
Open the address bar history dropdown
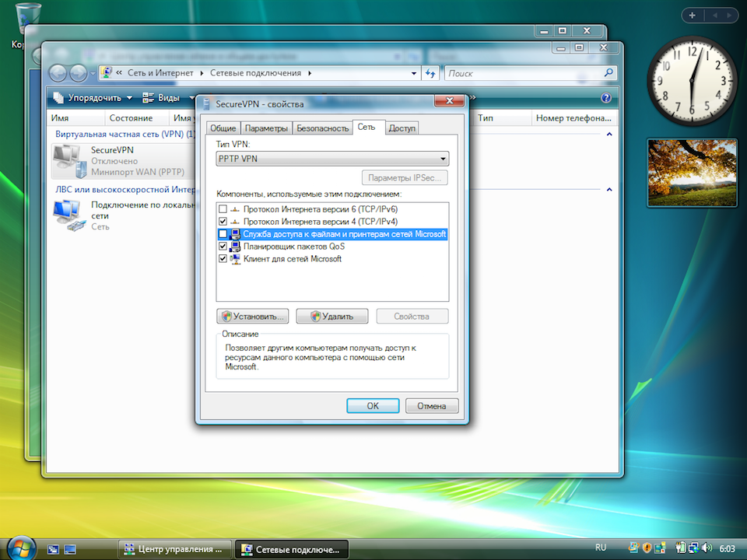point(413,73)
